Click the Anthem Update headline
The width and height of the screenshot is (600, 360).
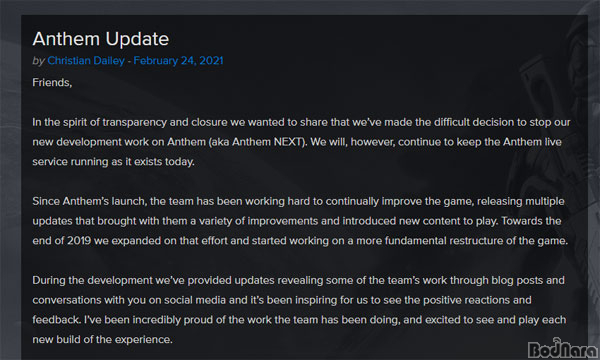click(101, 39)
